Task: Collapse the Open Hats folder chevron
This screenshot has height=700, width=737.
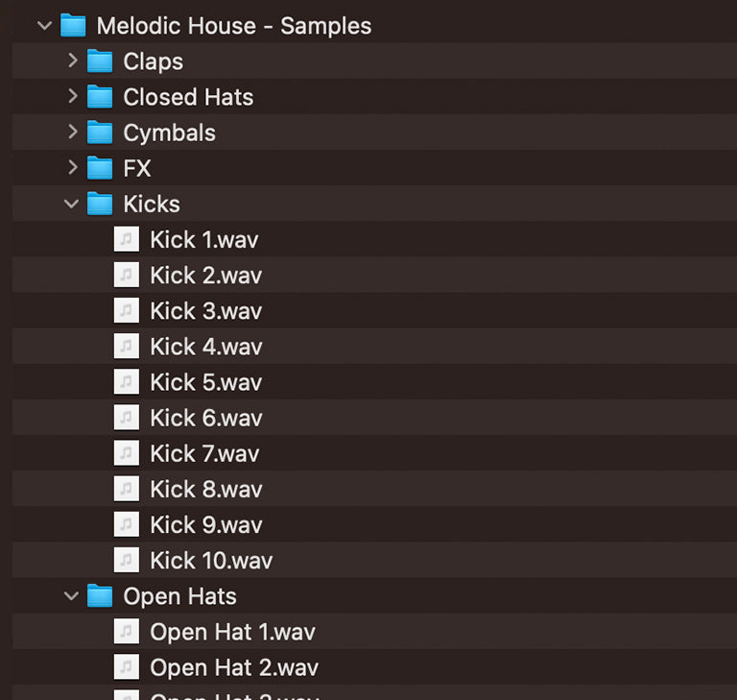Action: click(x=71, y=596)
